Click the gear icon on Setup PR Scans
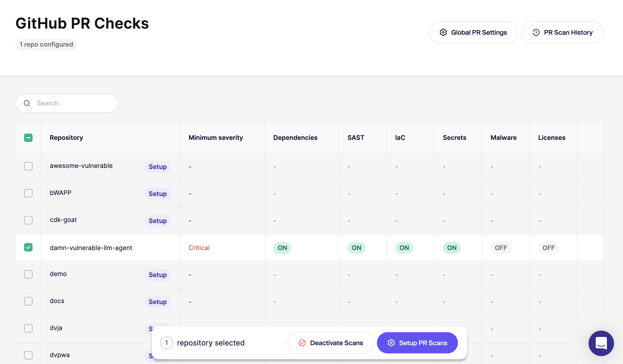Image resolution: width=623 pixels, height=364 pixels. coord(391,343)
